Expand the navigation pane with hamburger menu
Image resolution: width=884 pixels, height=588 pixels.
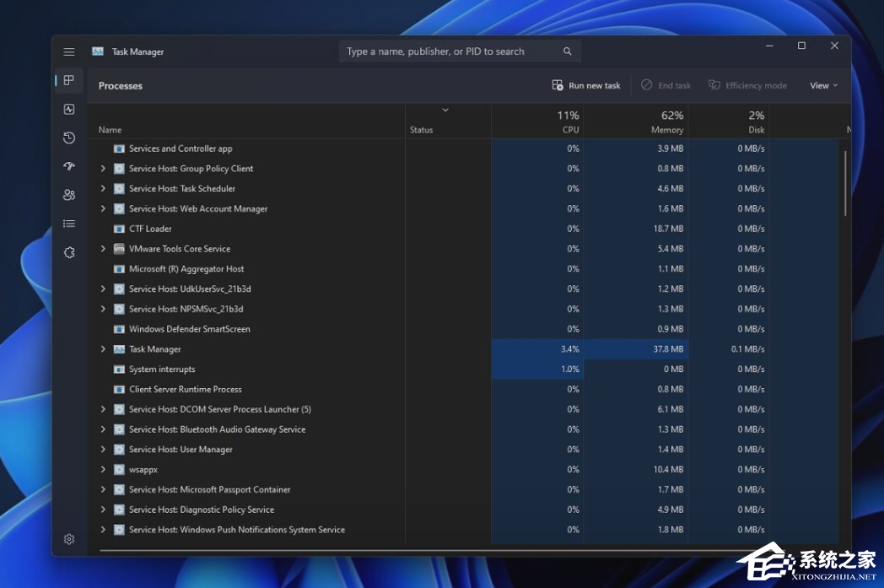pos(69,51)
